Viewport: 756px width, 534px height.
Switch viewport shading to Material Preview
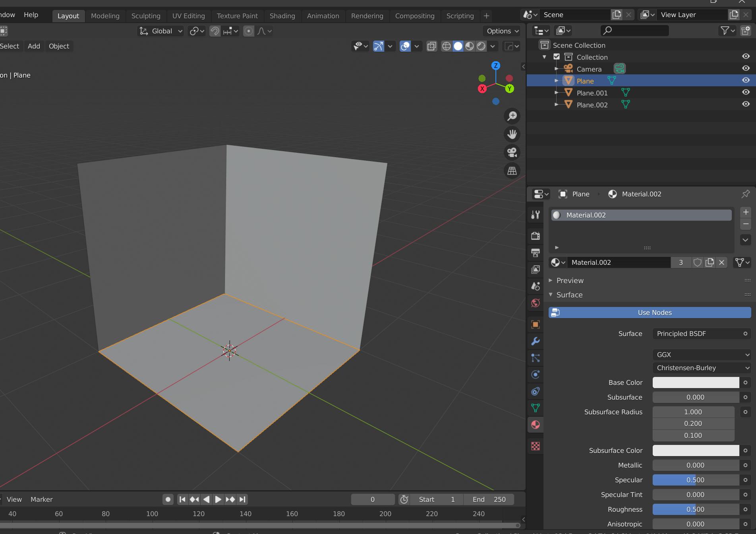pos(470,46)
